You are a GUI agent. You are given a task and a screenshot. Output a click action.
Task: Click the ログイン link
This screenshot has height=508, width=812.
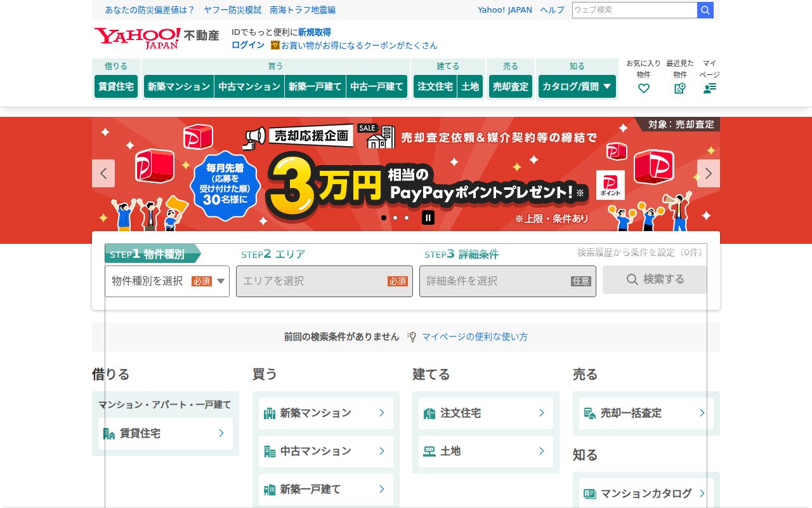[x=248, y=45]
